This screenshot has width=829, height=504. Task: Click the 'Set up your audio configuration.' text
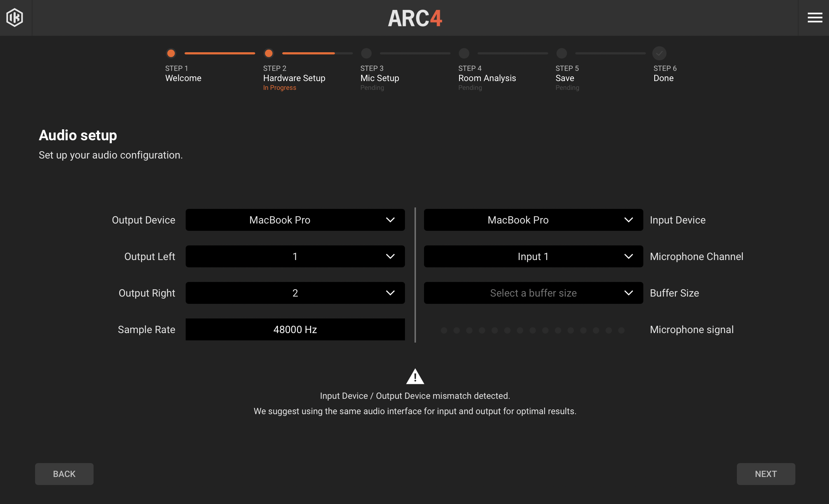click(x=111, y=155)
